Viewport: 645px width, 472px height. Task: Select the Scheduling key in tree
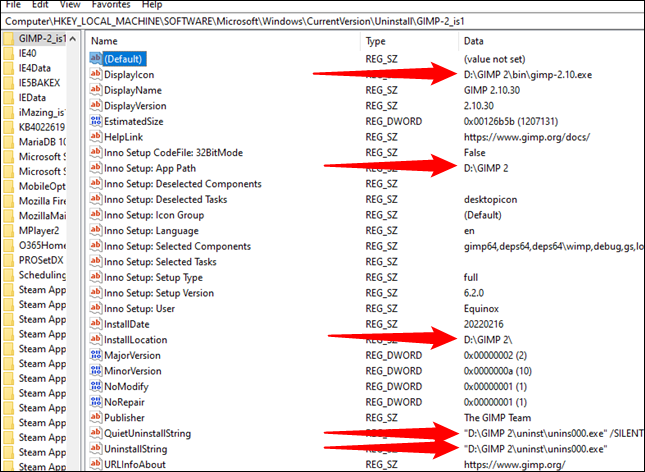coord(42,275)
